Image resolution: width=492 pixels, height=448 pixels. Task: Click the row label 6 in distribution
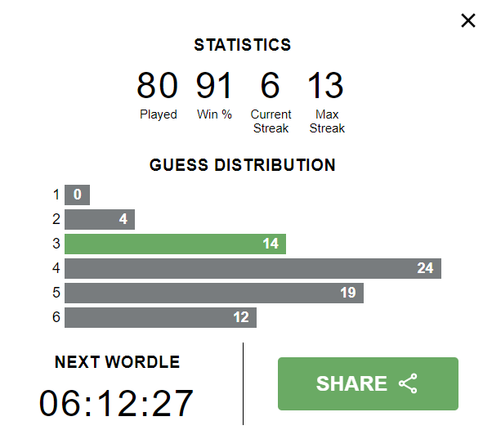[x=56, y=317]
